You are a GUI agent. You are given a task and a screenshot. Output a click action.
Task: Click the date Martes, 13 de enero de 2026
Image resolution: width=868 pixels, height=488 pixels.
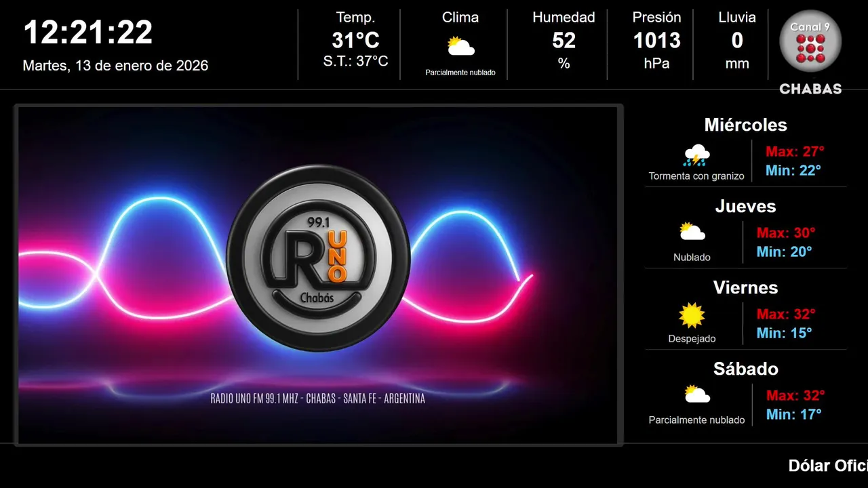tap(115, 66)
